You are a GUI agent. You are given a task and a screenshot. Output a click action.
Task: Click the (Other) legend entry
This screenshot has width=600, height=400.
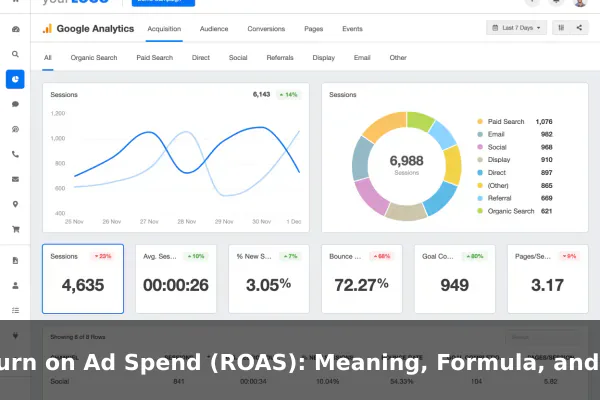tap(515, 185)
